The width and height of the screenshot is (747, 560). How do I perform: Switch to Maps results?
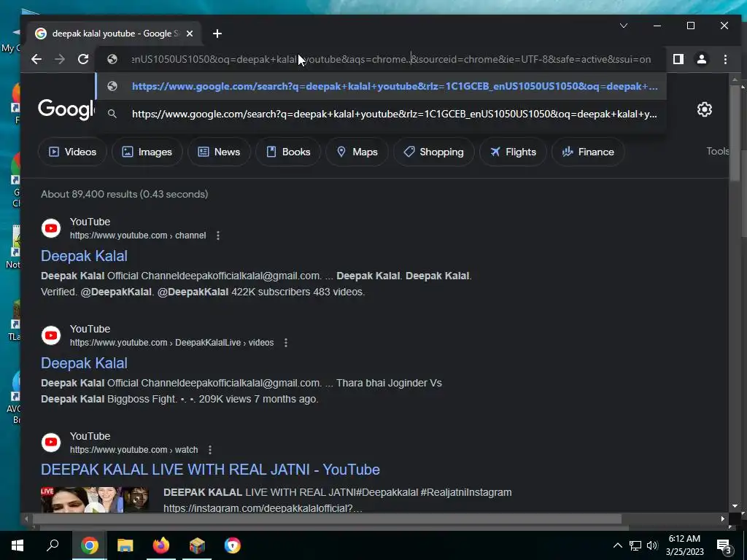pos(357,152)
